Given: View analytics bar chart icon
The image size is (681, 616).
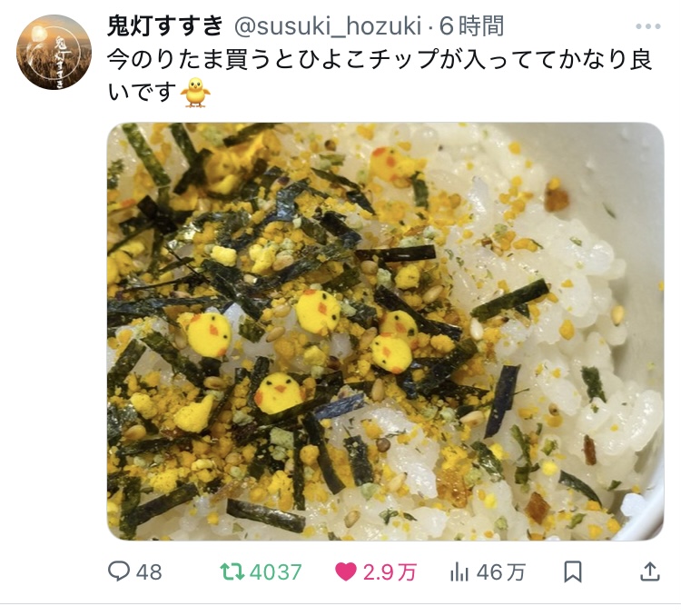Looking at the screenshot, I should tap(459, 572).
